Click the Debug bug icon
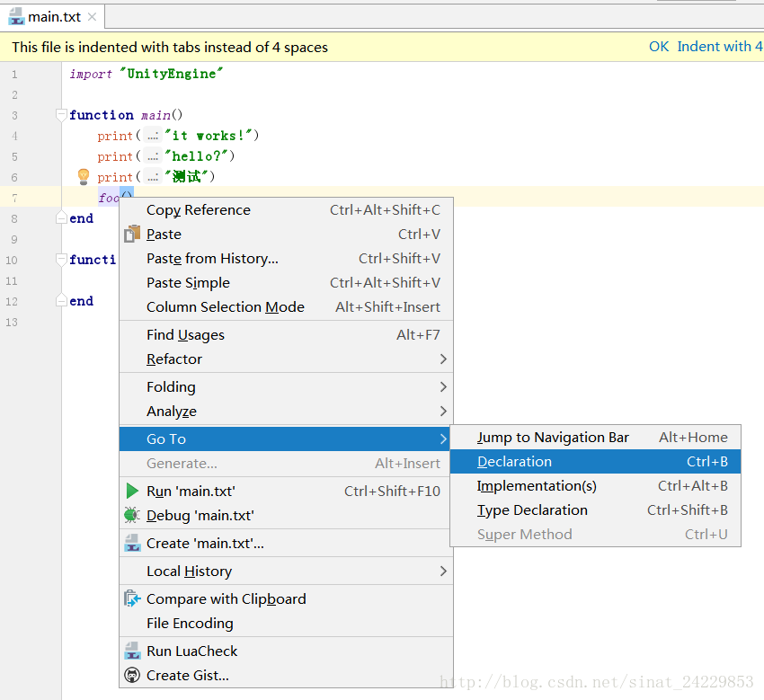Viewport: 764px width, 700px height. [x=132, y=515]
